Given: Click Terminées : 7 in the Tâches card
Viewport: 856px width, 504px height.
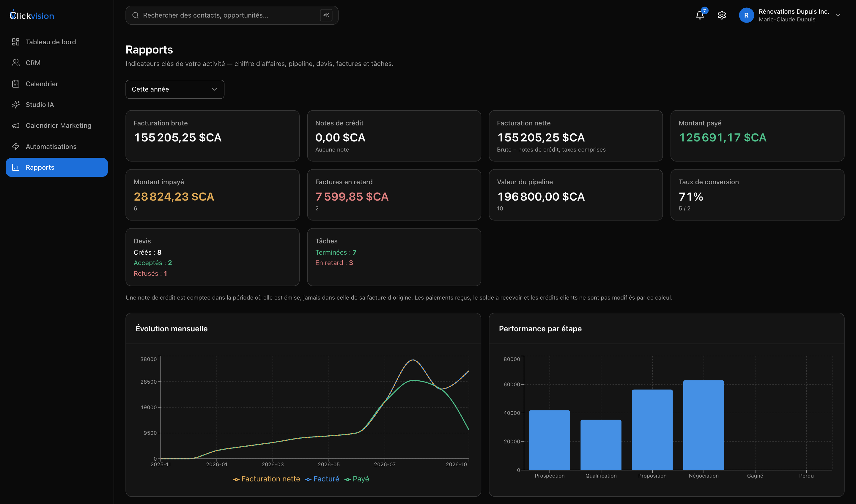Looking at the screenshot, I should coord(336,252).
